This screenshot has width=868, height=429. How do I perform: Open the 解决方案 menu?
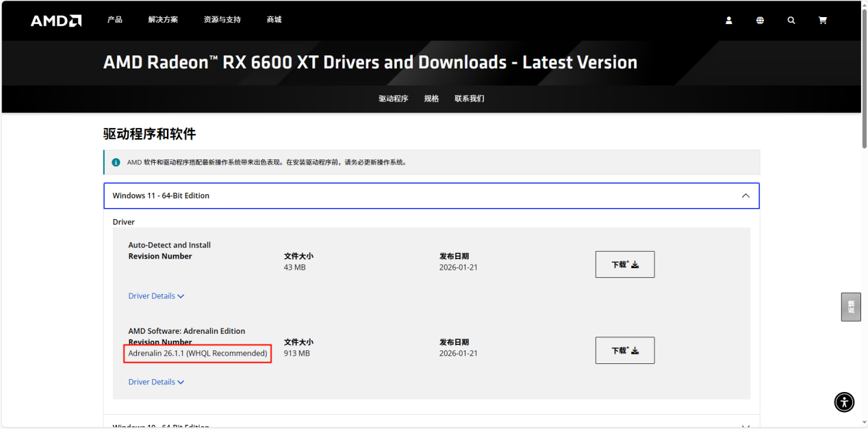(163, 20)
